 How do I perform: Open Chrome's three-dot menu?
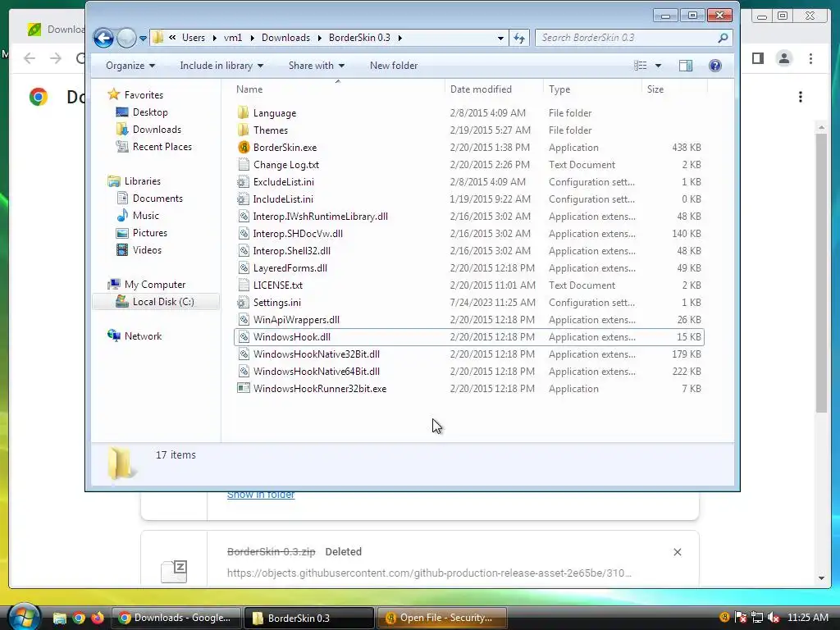810,58
